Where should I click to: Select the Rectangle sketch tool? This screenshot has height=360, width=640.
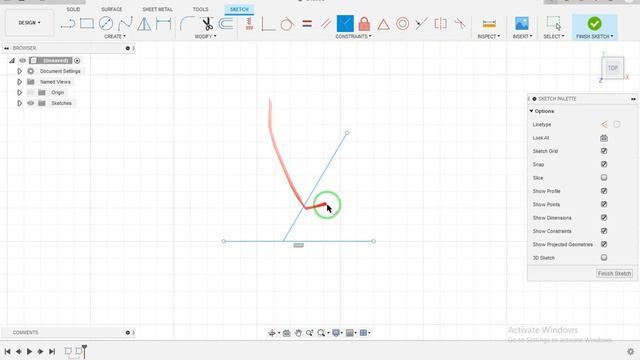87,24
